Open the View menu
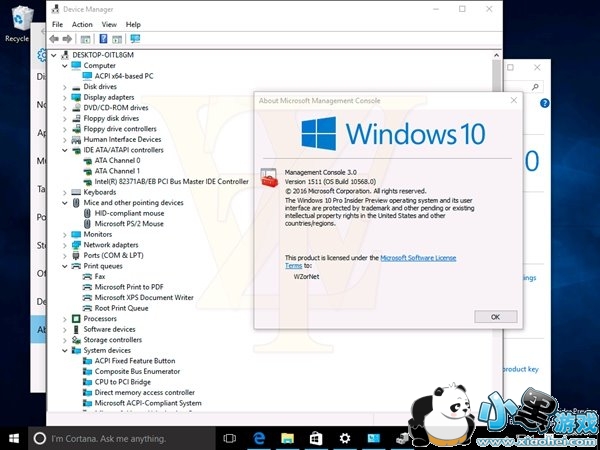The width and height of the screenshot is (600, 450). (108, 24)
